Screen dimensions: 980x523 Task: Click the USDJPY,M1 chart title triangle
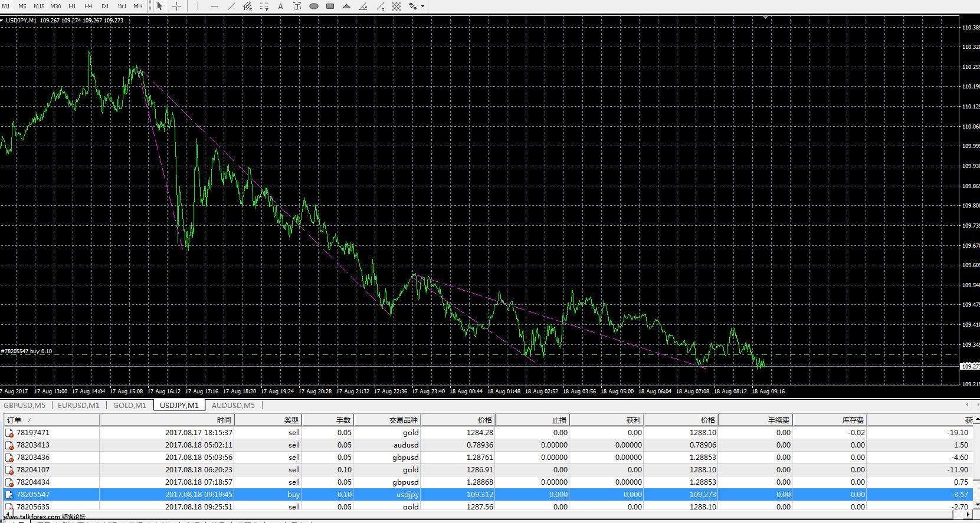pos(2,20)
